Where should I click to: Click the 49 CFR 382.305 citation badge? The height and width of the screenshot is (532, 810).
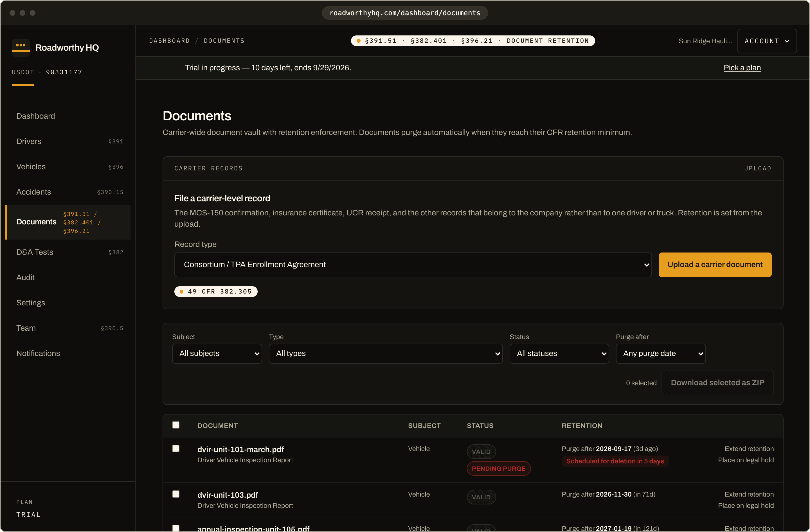click(x=216, y=292)
